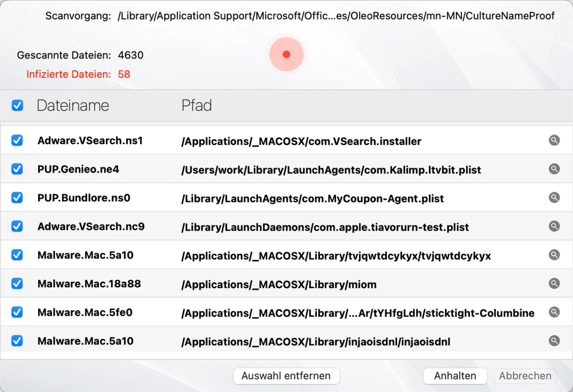Click the Malware.Mac.18a88 file name
This screenshot has height=392, width=573.
pyautogui.click(x=89, y=283)
